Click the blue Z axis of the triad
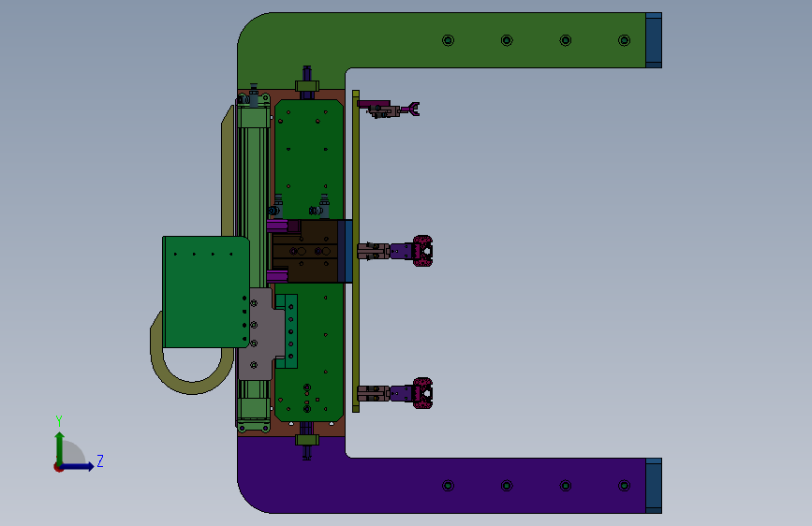 coord(78,466)
